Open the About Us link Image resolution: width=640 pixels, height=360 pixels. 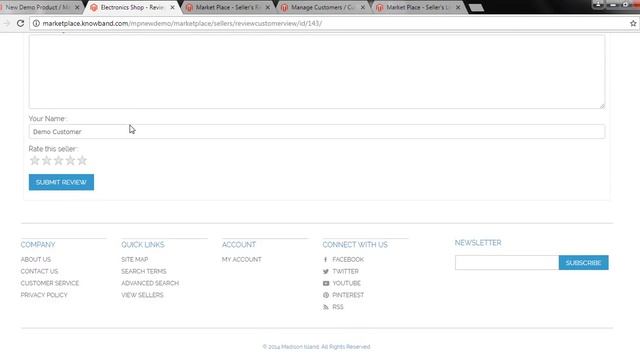click(36, 260)
